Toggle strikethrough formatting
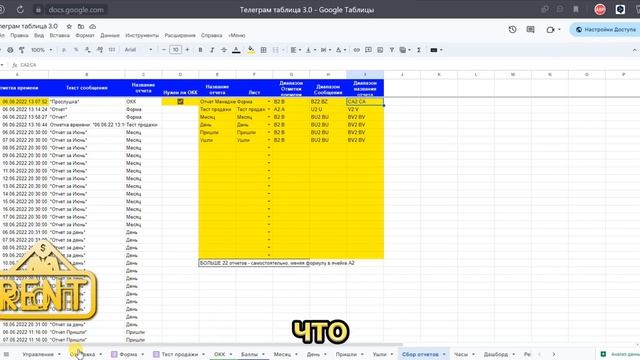The height and width of the screenshot is (360, 640). click(224, 50)
